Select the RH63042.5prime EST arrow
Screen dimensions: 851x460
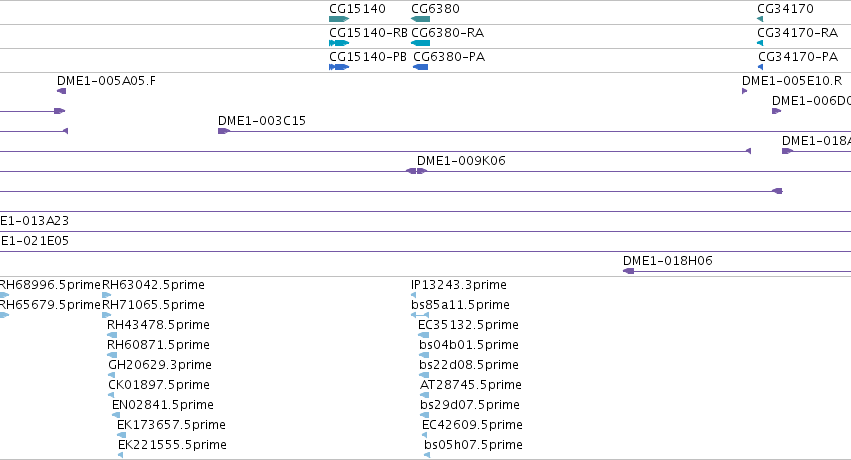click(x=106, y=295)
